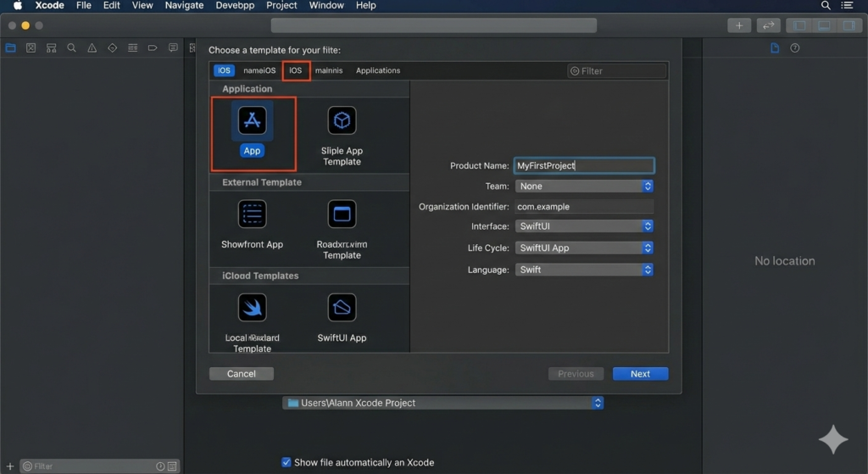Viewport: 868px width, 474px height.
Task: Select the Applications tab
Action: coord(378,70)
